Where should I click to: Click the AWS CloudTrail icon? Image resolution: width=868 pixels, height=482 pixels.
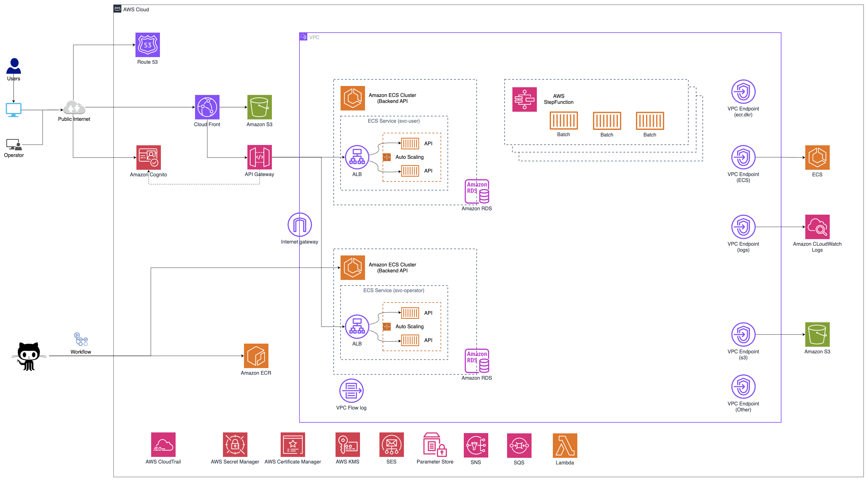tap(163, 444)
